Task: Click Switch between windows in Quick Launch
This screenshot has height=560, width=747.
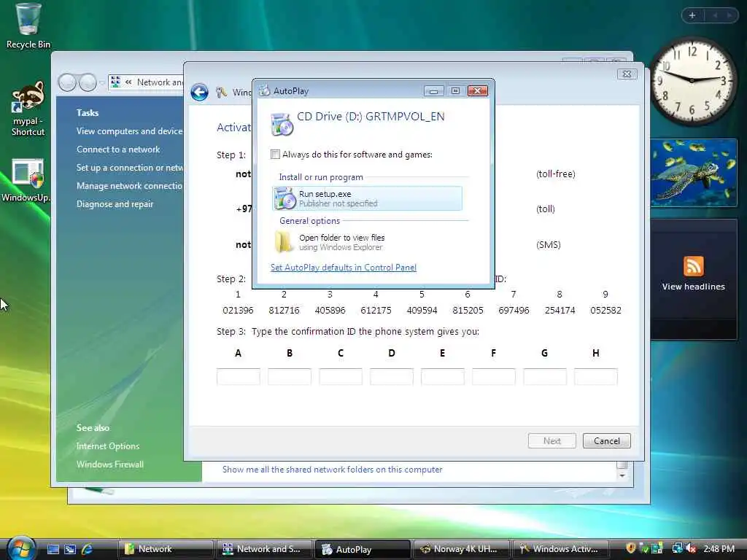Action: [x=70, y=549]
